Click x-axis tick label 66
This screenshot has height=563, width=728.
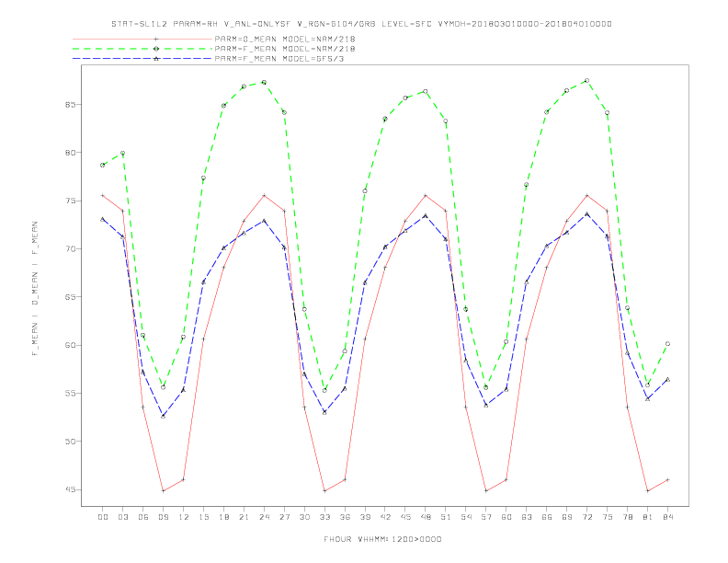pos(547,517)
